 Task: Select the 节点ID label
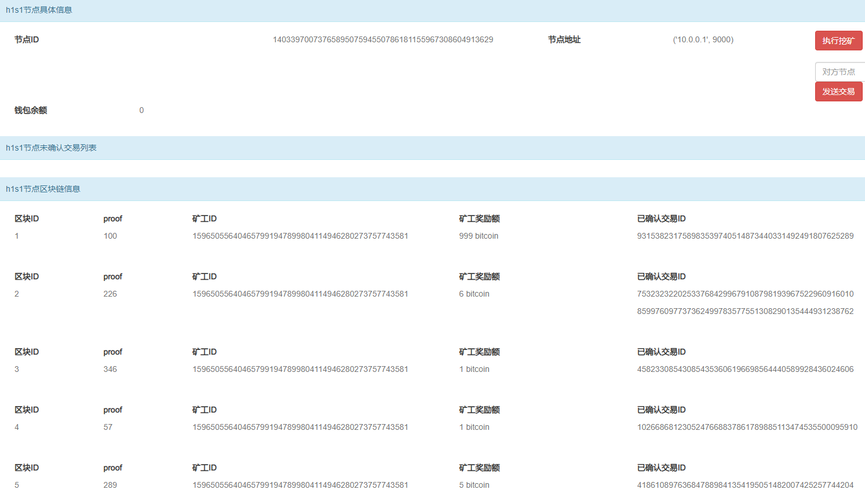coord(27,39)
